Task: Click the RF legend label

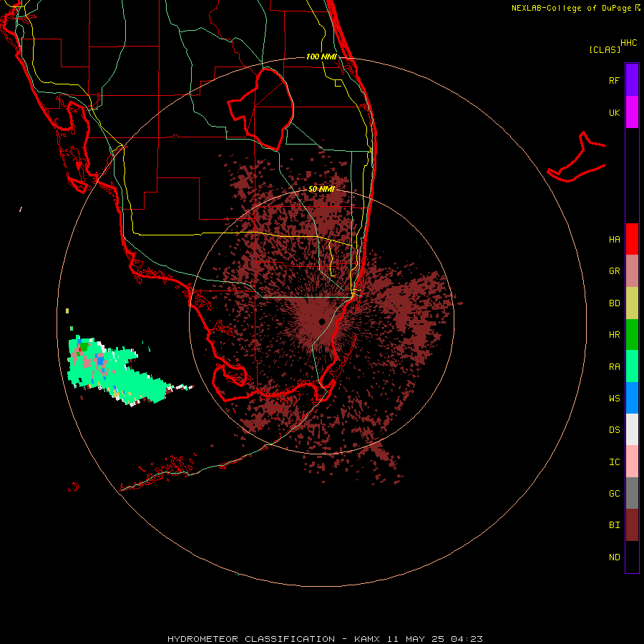Action: coord(614,80)
